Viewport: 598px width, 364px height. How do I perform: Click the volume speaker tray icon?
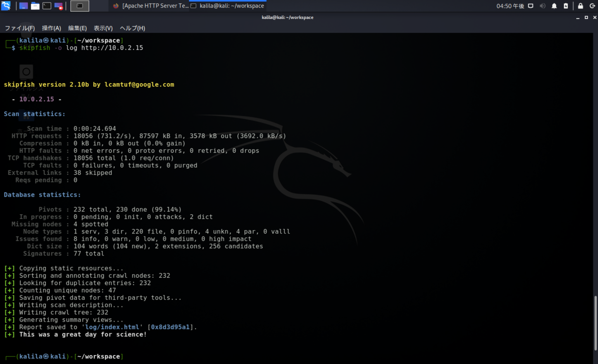pos(543,6)
